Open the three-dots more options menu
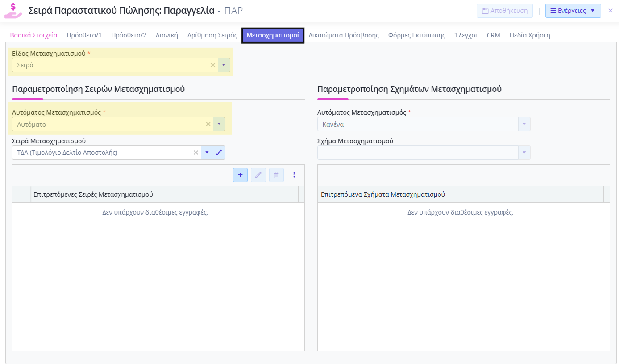 point(294,175)
